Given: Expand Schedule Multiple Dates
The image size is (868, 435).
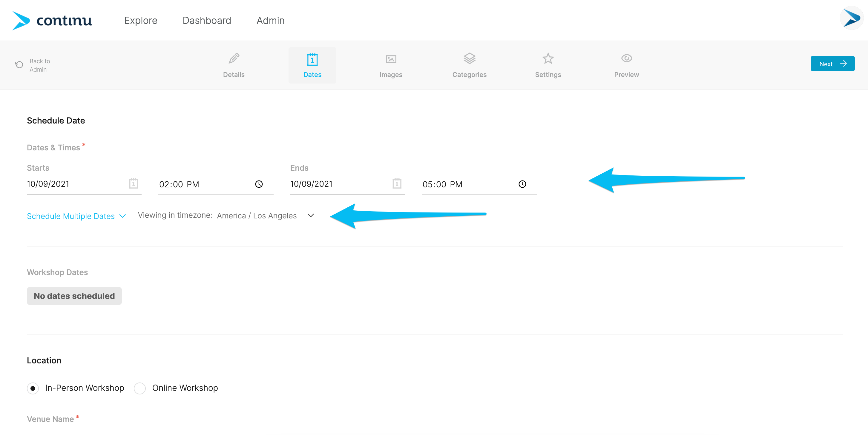Looking at the screenshot, I should pyautogui.click(x=76, y=216).
